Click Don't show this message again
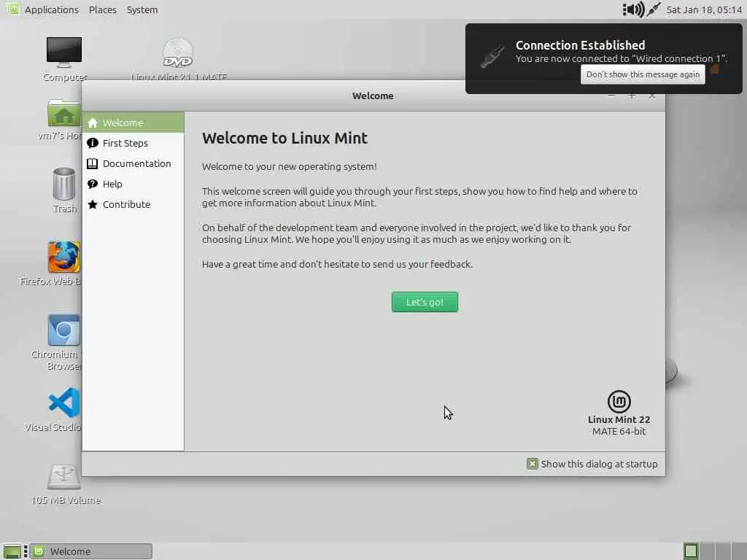Screen dimensions: 747x560 point(643,74)
